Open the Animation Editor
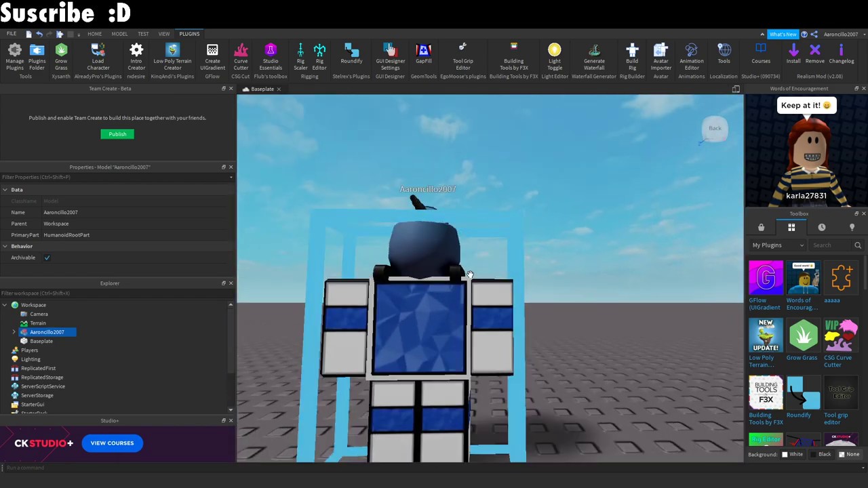The width and height of the screenshot is (868, 488). point(692,56)
